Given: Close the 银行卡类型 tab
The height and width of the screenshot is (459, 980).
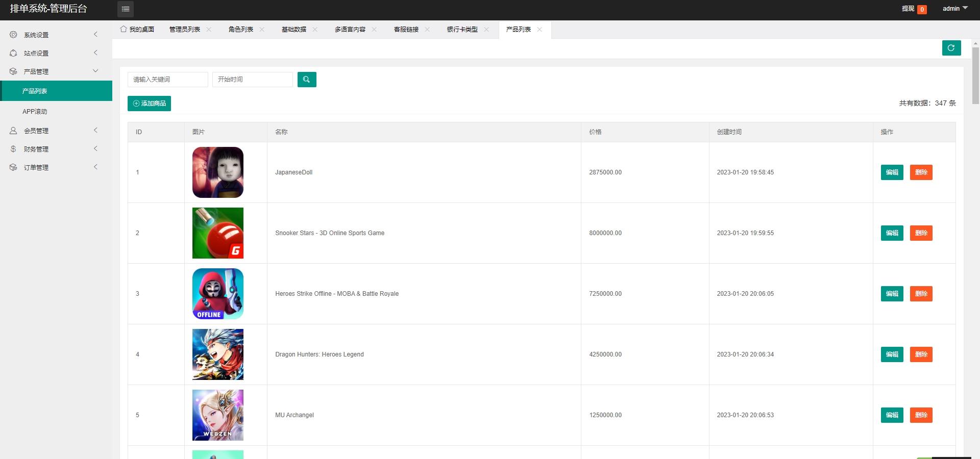Looking at the screenshot, I should point(486,30).
